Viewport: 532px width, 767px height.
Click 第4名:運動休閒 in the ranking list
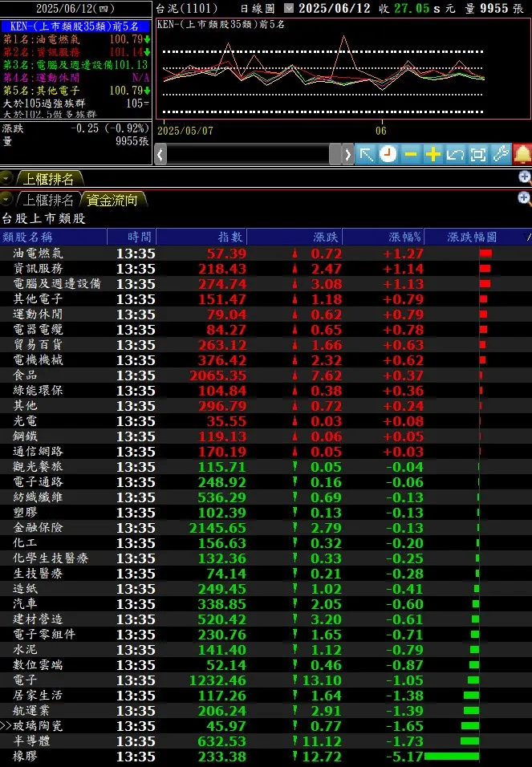coord(76,77)
